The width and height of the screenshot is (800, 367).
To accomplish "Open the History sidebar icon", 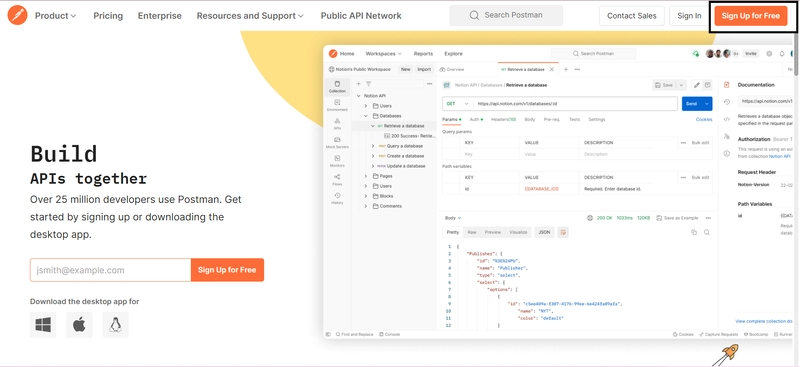I will (337, 198).
